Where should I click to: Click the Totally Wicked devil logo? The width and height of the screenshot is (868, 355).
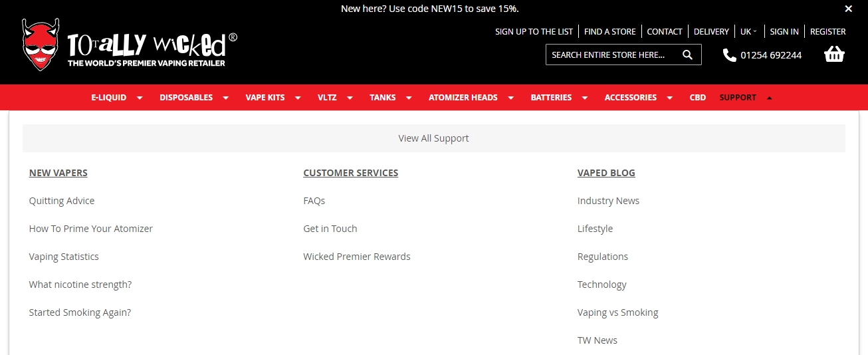click(x=130, y=45)
